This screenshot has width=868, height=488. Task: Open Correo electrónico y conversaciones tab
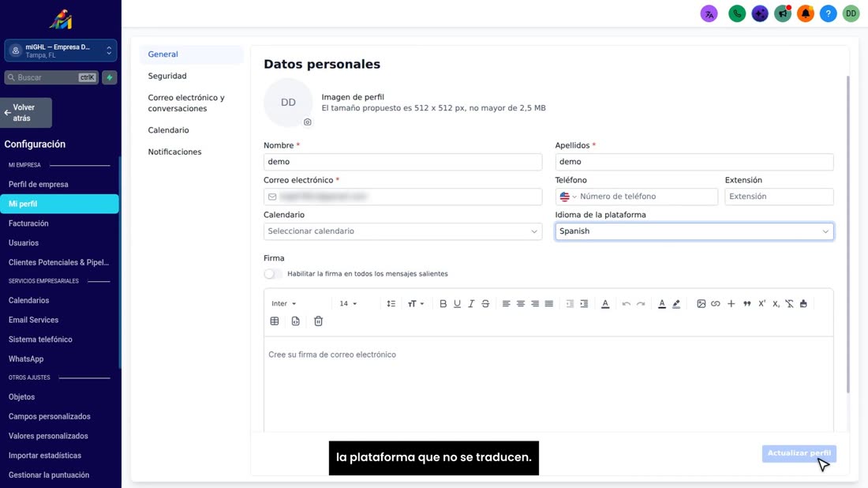pyautogui.click(x=186, y=103)
